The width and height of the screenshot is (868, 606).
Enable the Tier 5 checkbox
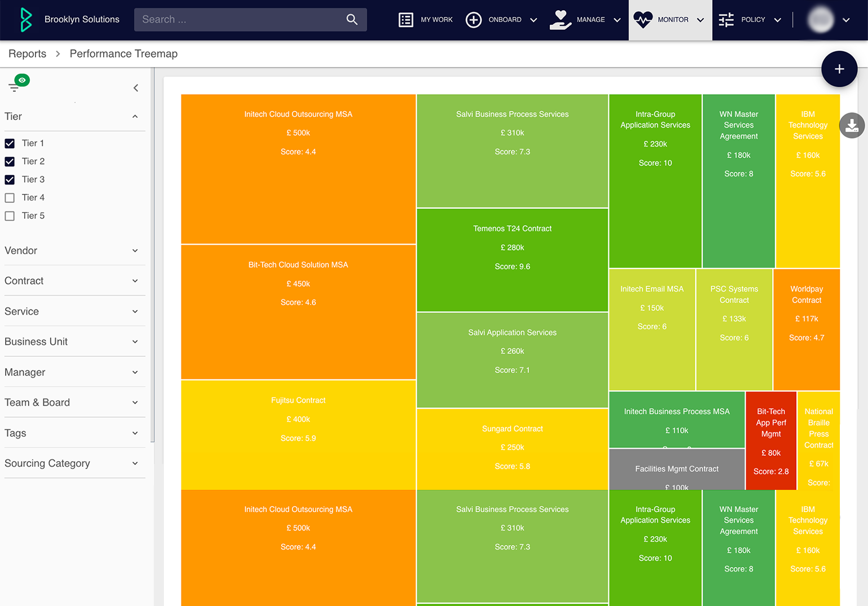click(x=10, y=216)
